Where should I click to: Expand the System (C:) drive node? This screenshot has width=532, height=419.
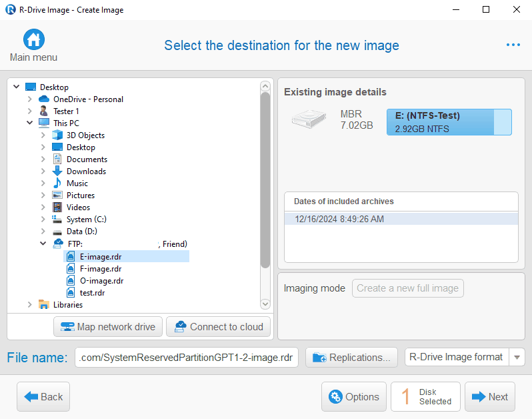point(43,220)
